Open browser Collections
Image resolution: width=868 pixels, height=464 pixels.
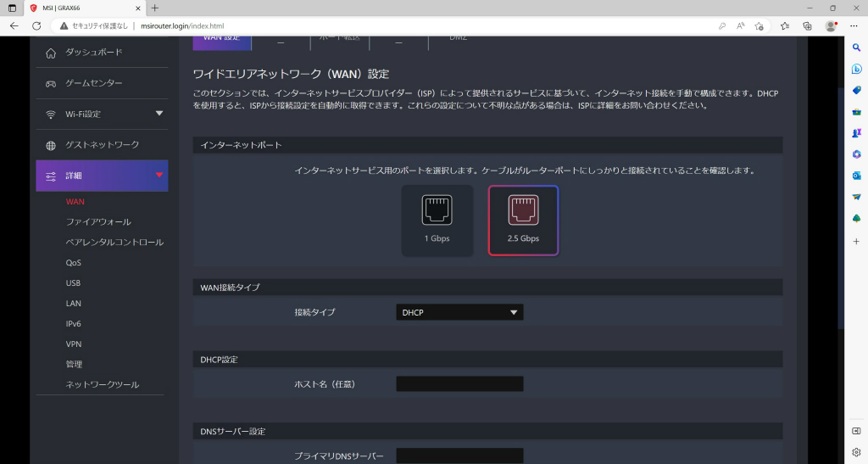click(x=807, y=26)
